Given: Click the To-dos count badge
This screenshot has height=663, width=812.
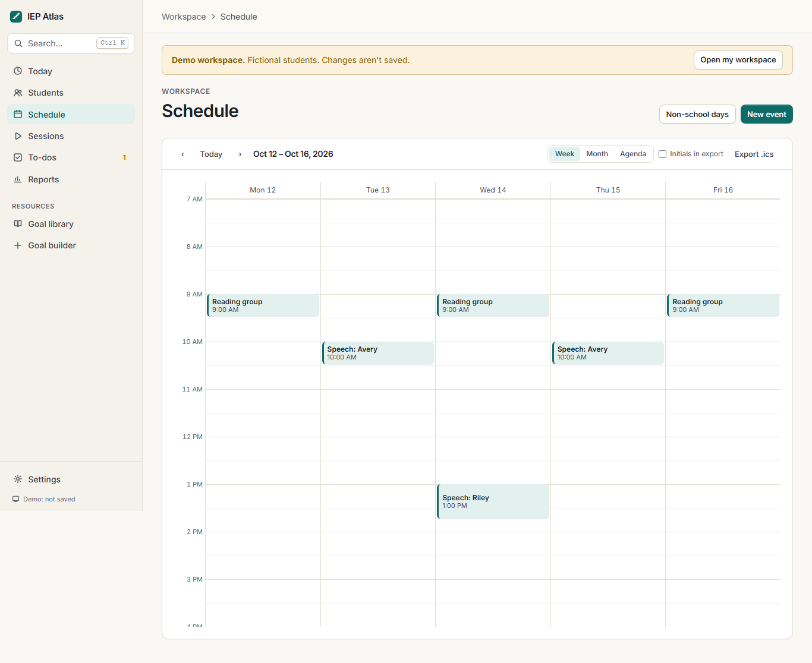Looking at the screenshot, I should pos(124,157).
